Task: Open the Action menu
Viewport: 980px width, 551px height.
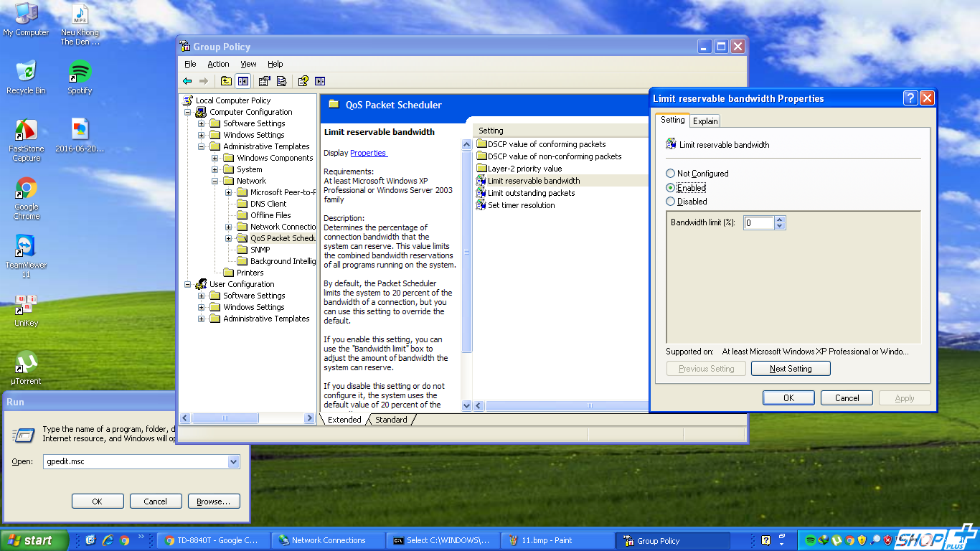Action: coord(218,64)
